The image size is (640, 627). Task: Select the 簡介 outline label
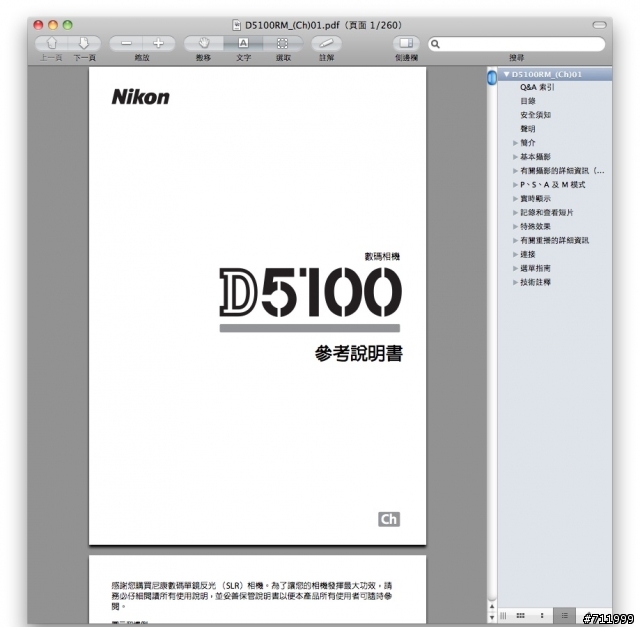[528, 143]
